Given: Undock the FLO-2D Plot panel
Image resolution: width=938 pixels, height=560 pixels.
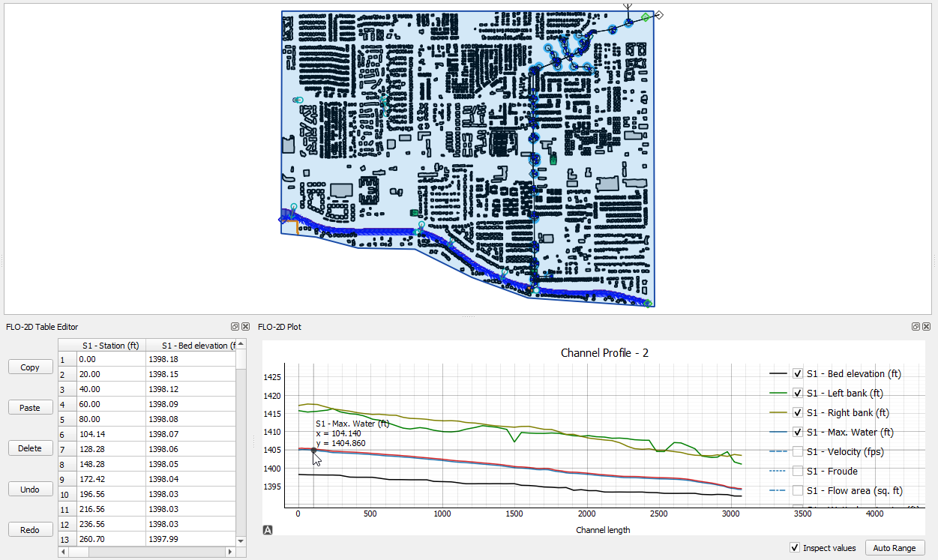Looking at the screenshot, I should pos(917,327).
